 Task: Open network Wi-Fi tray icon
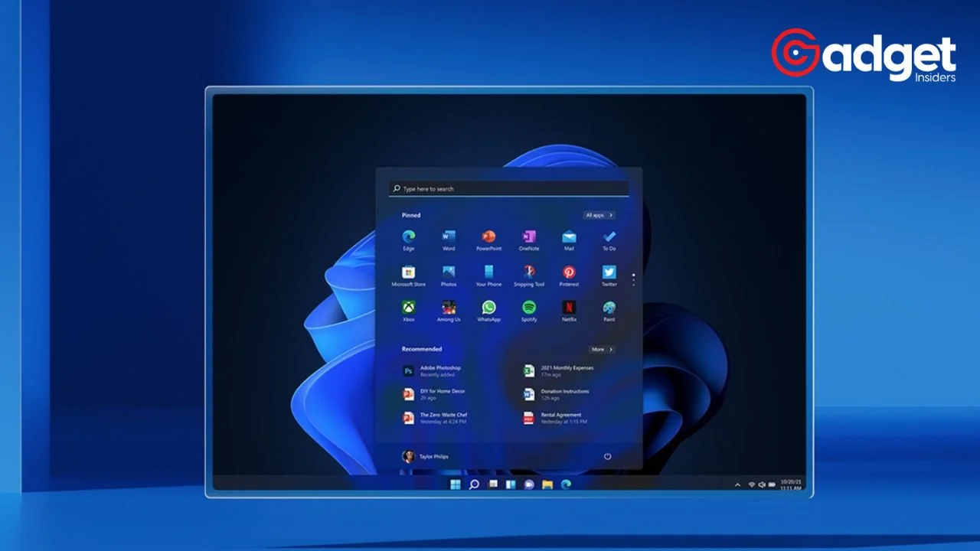(752, 485)
